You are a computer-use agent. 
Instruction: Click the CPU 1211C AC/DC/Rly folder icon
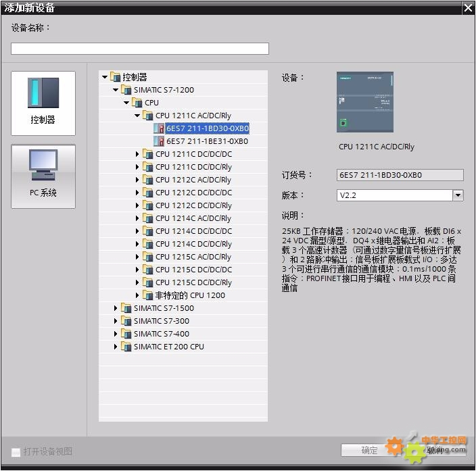coord(148,116)
